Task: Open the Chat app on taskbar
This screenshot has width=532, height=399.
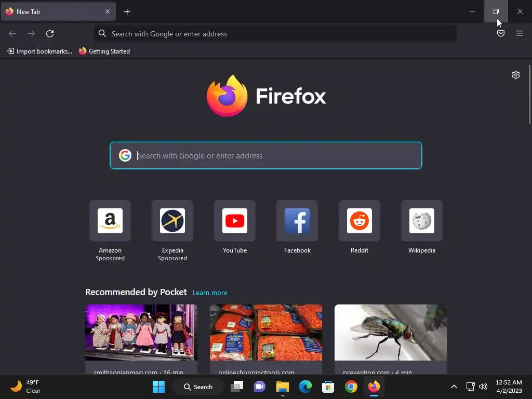Action: tap(260, 387)
